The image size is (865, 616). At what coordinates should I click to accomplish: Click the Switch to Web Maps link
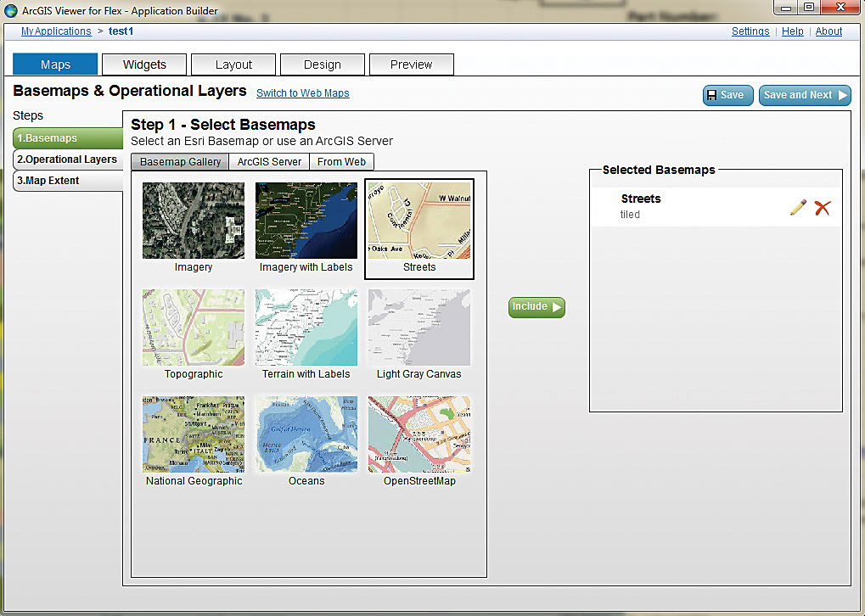click(x=303, y=93)
